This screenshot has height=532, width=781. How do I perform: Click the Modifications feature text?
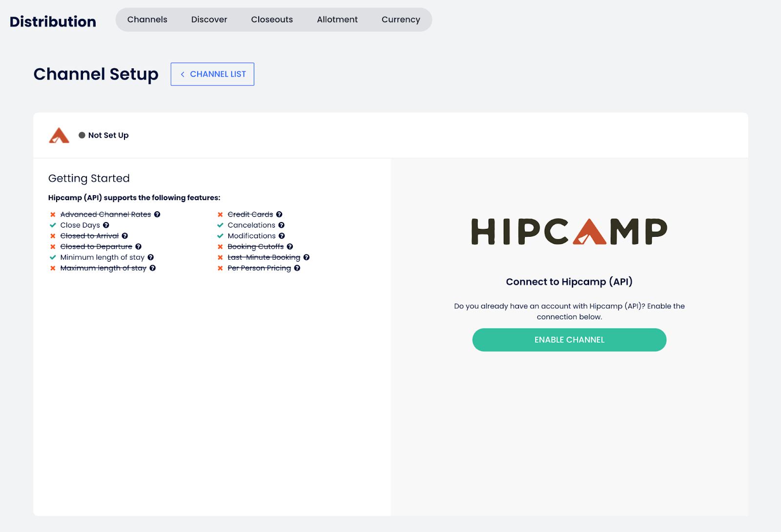(x=252, y=236)
